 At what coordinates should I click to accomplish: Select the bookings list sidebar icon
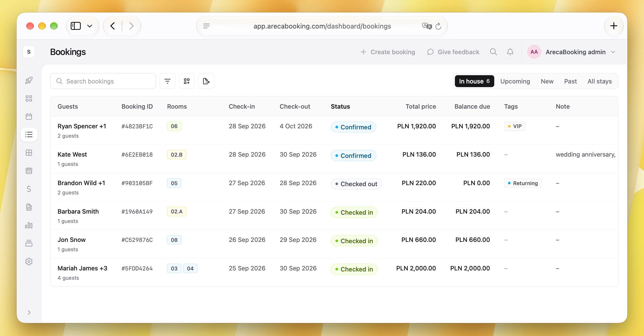pos(29,135)
